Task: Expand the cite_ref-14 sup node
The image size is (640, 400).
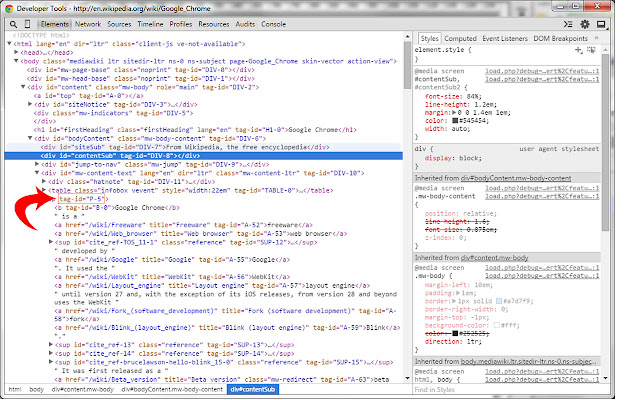Action: click(x=51, y=353)
